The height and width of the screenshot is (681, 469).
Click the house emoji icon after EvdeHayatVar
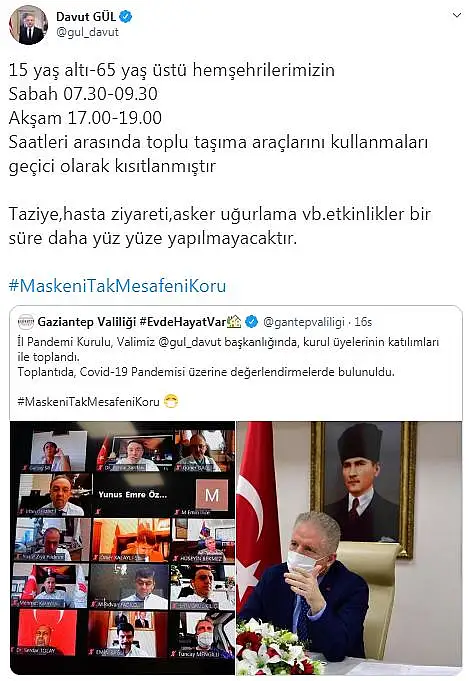tap(234, 321)
